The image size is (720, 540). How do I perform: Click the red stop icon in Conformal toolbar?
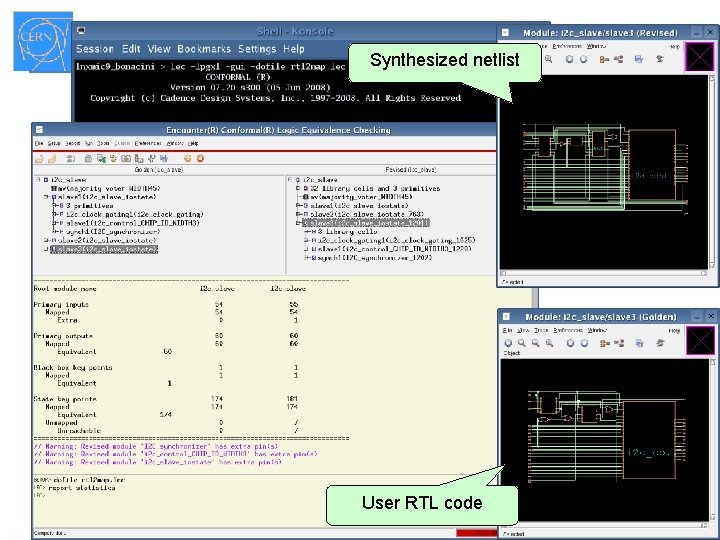pos(200,159)
